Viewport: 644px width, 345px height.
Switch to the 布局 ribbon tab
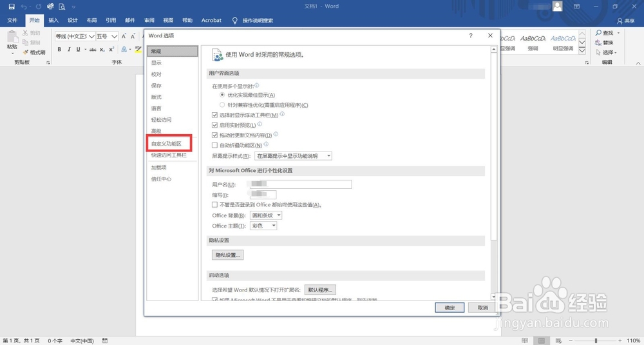91,20
